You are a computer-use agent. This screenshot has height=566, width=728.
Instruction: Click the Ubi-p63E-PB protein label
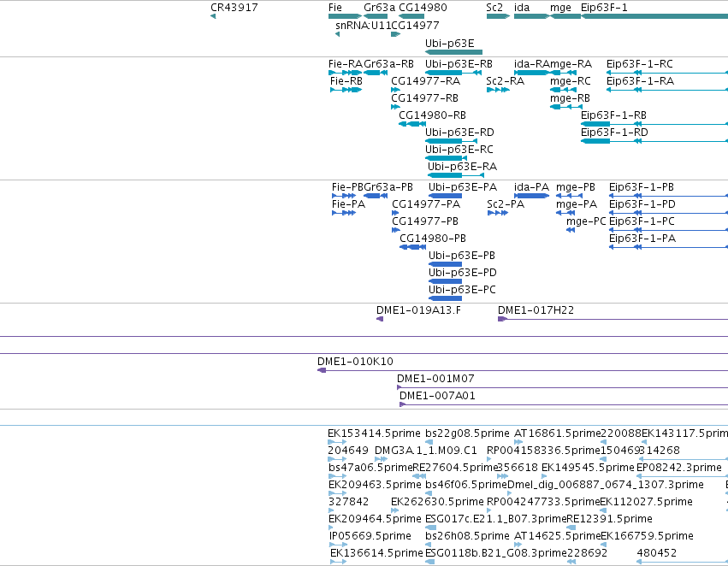click(x=461, y=256)
